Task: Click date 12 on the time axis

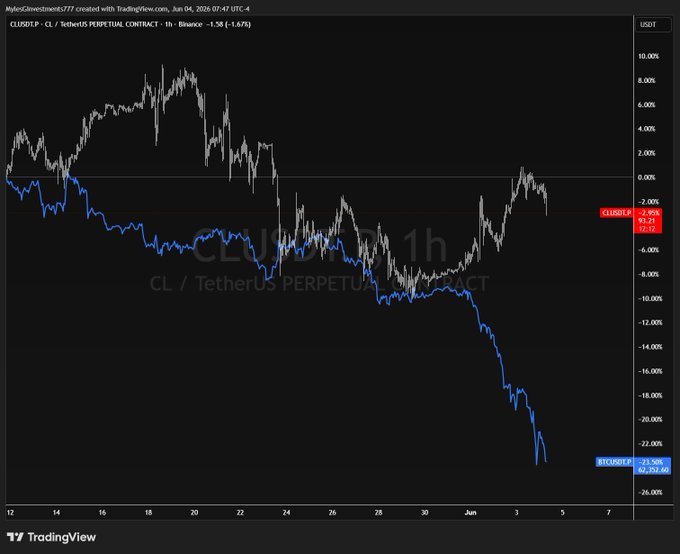Action: [10, 513]
